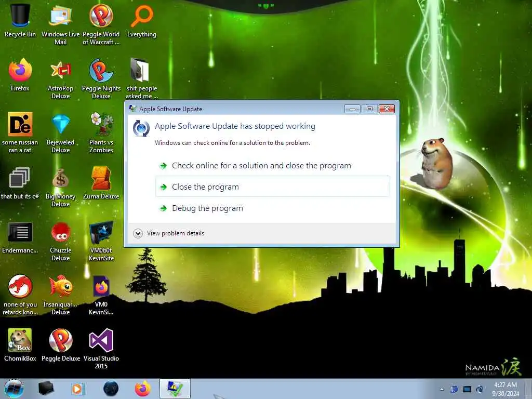The height and width of the screenshot is (399, 532).
Task: Click the dark globe taskbar icon
Action: pyautogui.click(x=111, y=389)
